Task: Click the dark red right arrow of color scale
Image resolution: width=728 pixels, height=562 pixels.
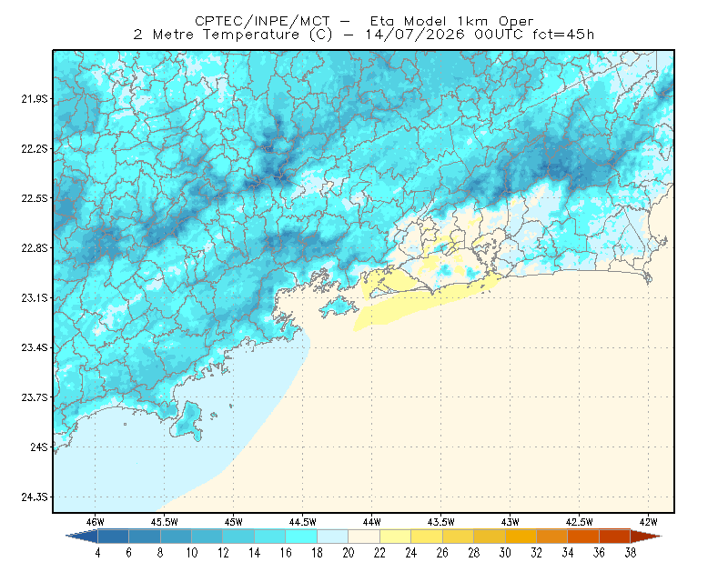Action: pos(646,537)
